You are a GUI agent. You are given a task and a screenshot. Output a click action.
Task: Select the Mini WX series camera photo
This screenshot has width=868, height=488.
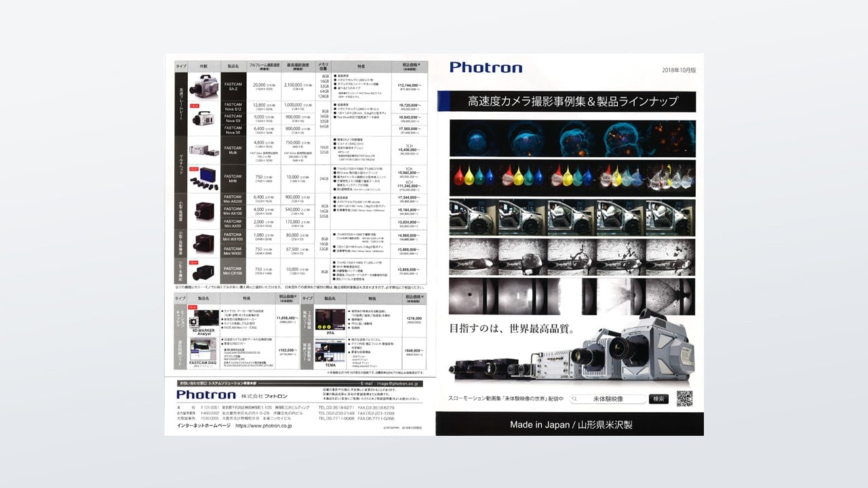click(x=203, y=243)
